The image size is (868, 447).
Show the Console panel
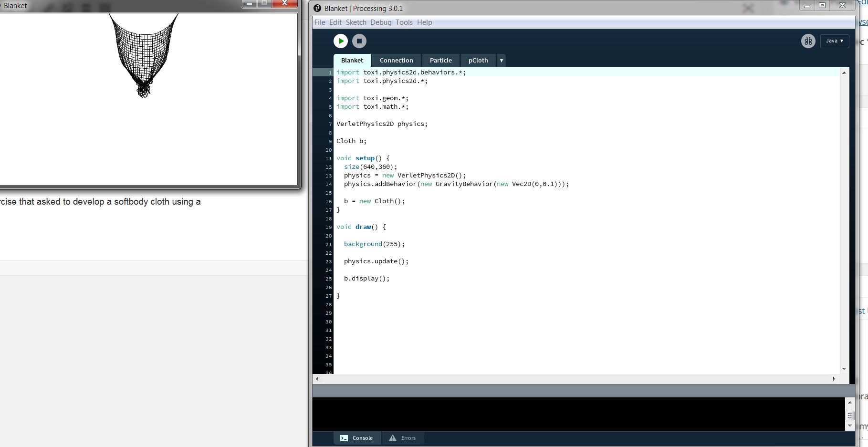tap(356, 438)
